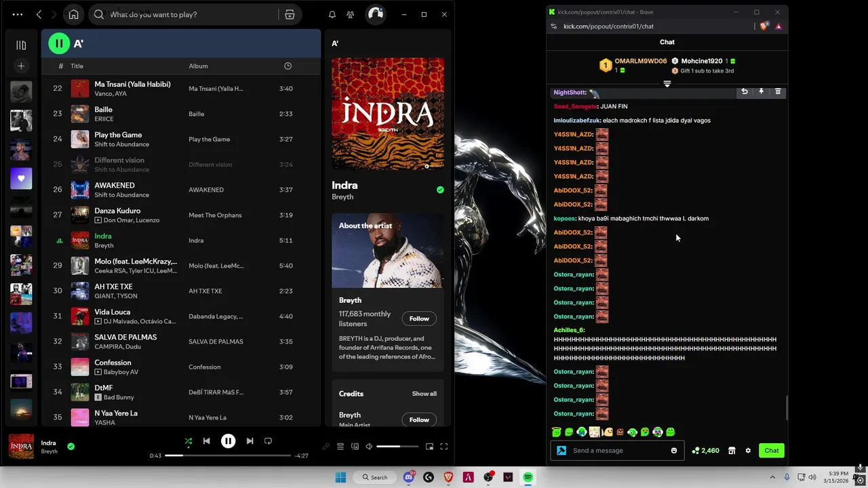Viewport: 868px width, 488px height.
Task: Create a new playlist with plus button
Action: [x=21, y=66]
